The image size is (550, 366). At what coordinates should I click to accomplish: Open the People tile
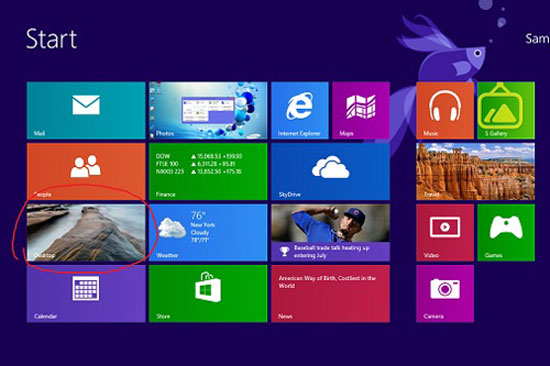[86, 172]
